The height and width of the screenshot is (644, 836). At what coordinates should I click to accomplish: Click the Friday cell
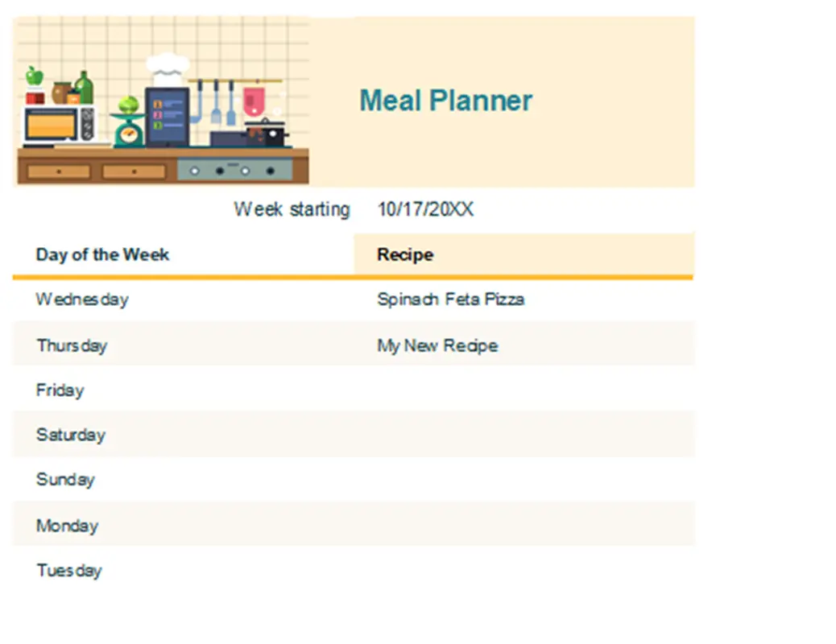(60, 390)
